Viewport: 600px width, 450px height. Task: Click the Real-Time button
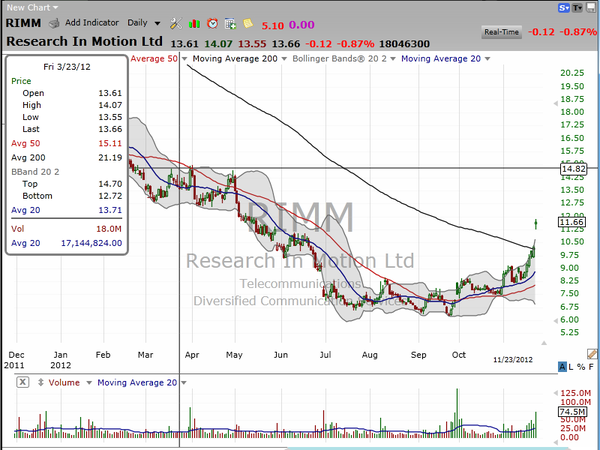(501, 32)
